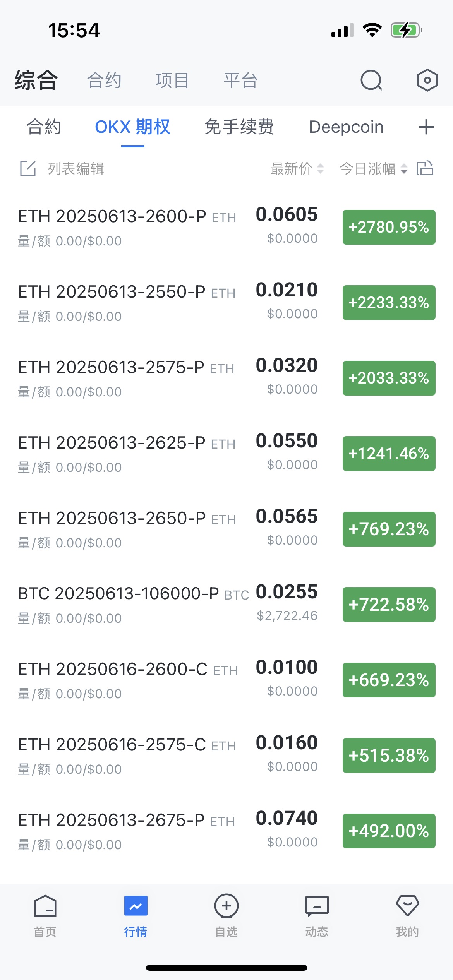Screen dimensions: 453x980
Task: Open the BTC 20250613-106000-P row
Action: [x=226, y=605]
